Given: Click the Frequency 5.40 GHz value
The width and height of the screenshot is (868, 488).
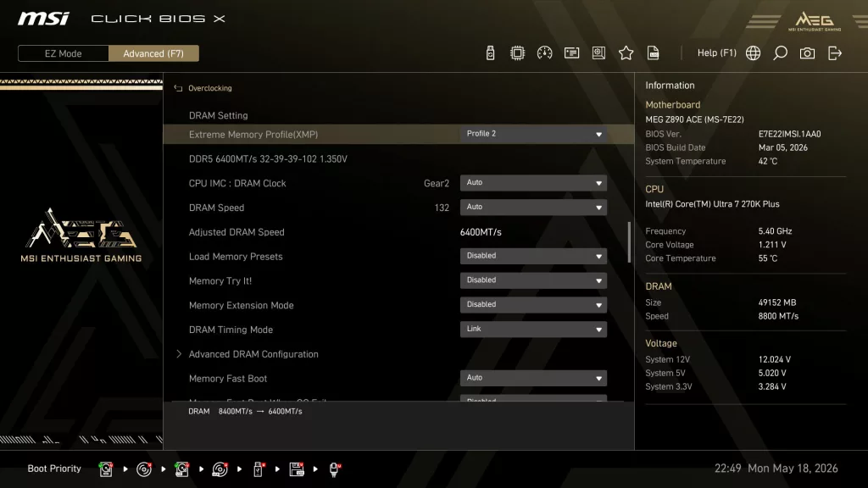Looking at the screenshot, I should click(775, 231).
